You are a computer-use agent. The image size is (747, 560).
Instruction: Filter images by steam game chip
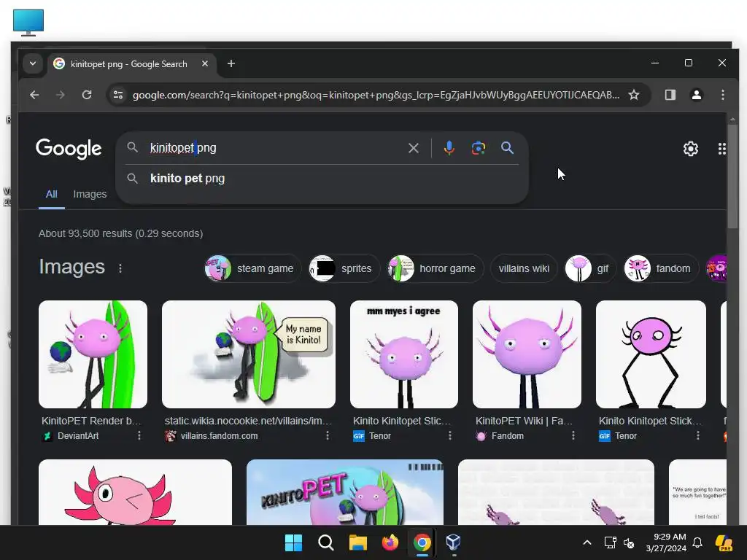252,268
